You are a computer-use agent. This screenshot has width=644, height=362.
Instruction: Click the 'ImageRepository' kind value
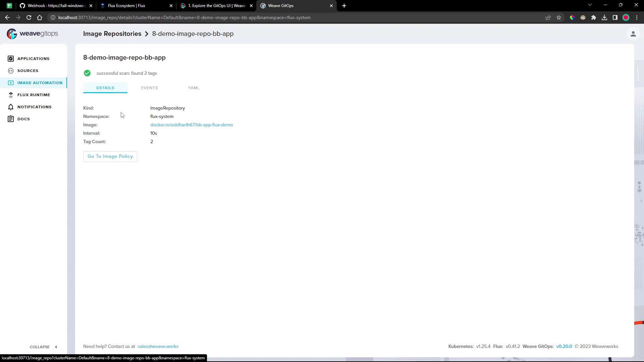coord(167,108)
